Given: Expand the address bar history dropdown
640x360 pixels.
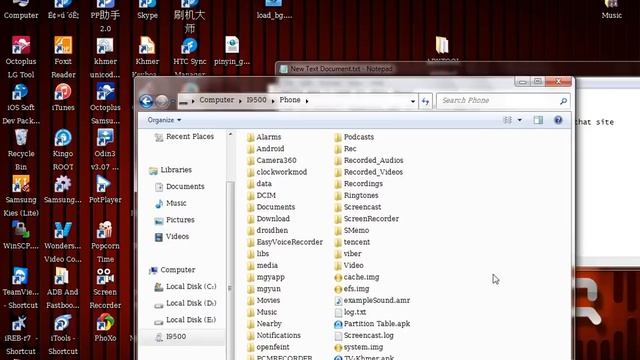Looking at the screenshot, I should click(x=413, y=101).
